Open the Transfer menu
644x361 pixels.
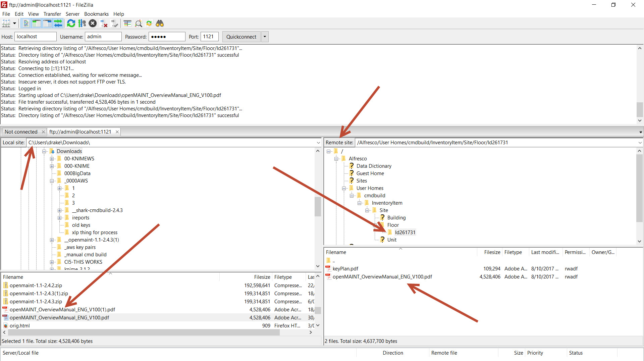point(52,14)
